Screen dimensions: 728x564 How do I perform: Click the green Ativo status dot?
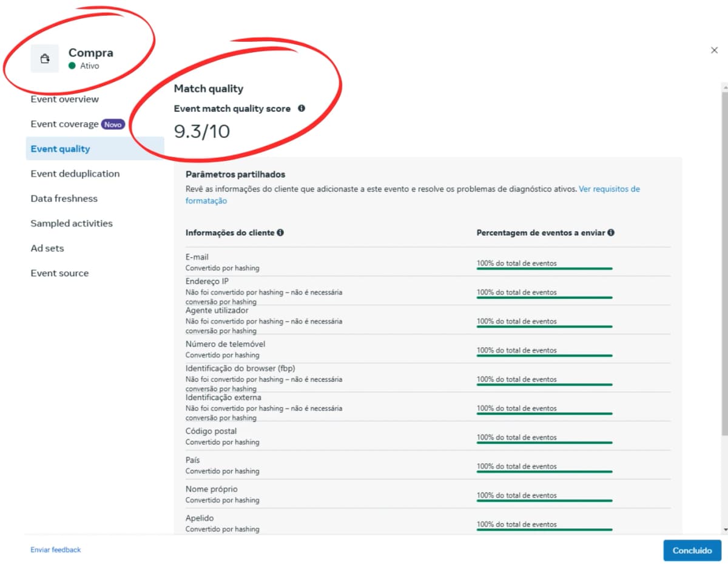(72, 66)
